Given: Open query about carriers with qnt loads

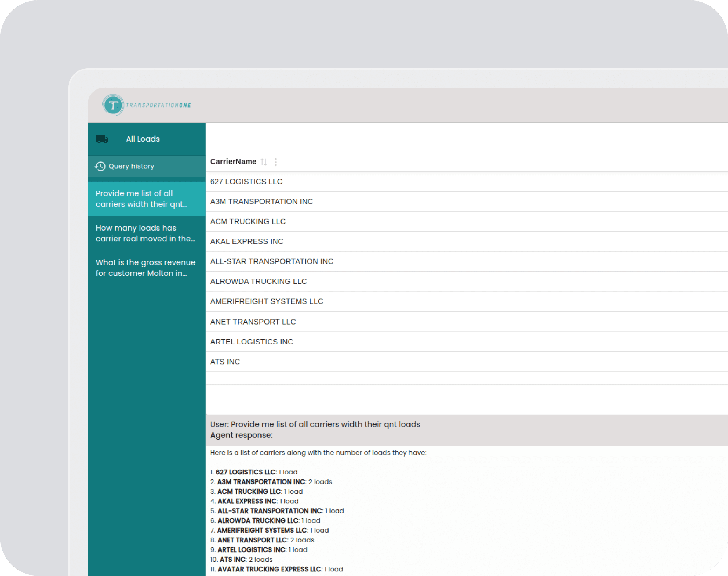Looking at the screenshot, I should click(x=141, y=199).
